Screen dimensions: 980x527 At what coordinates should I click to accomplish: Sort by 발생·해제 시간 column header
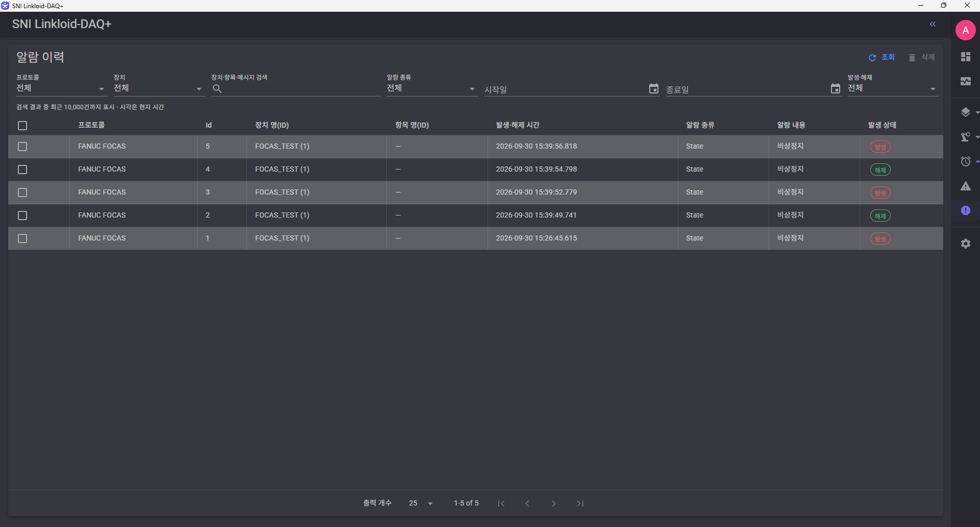point(518,125)
